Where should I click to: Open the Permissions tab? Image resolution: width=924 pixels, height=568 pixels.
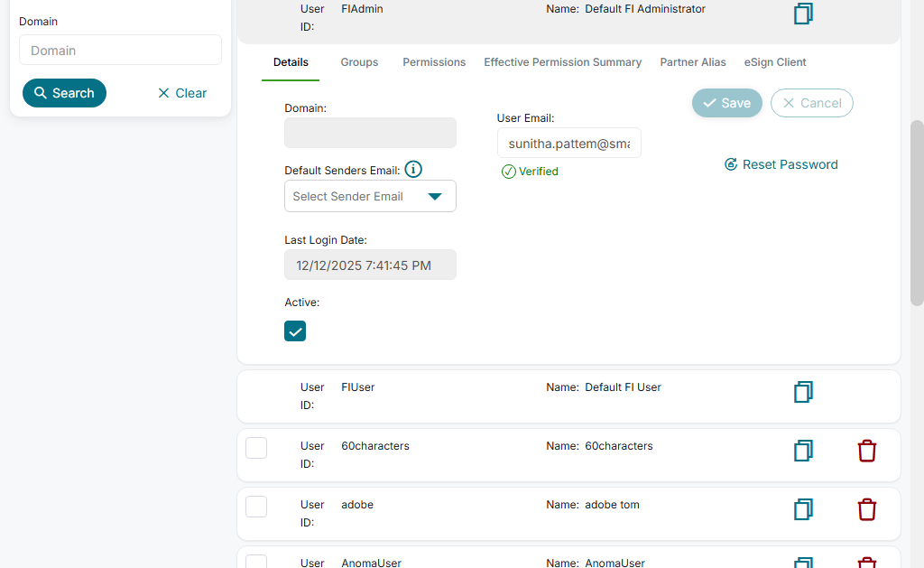tap(434, 62)
